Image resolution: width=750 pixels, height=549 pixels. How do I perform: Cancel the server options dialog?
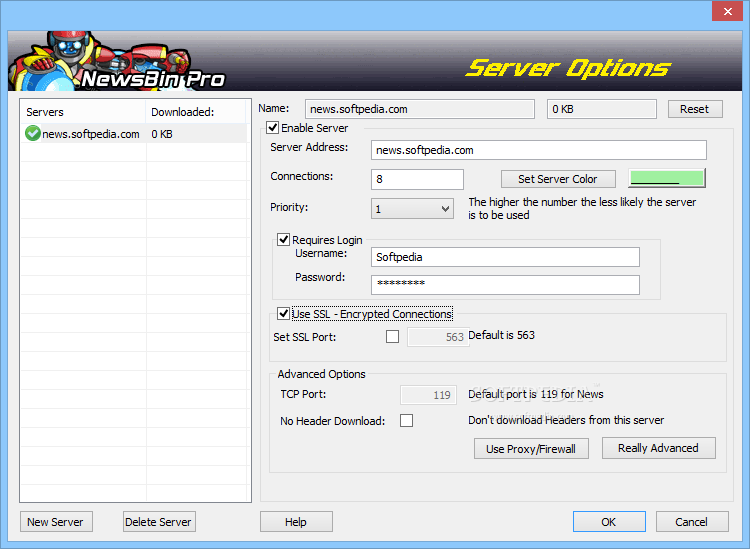click(692, 521)
